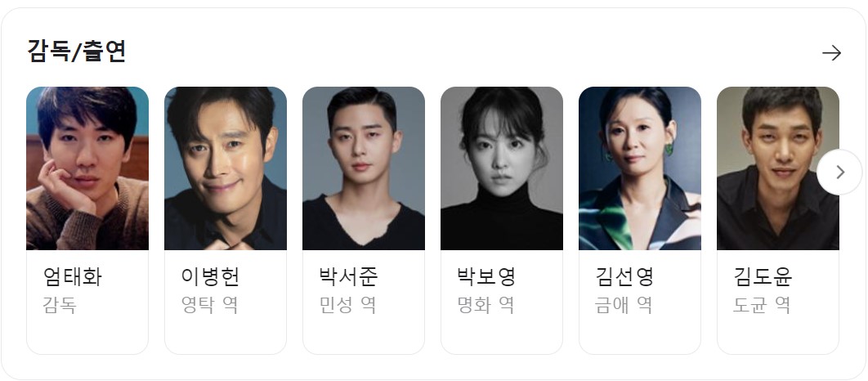
Task: Select the 김도윤 portrait image
Action: pos(778,168)
